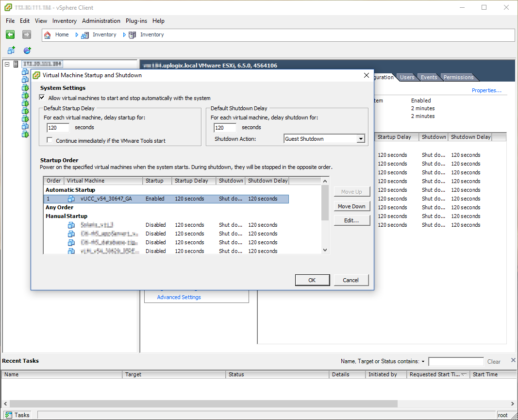518x420 pixels.
Task: Click the Move Down button
Action: coord(351,206)
